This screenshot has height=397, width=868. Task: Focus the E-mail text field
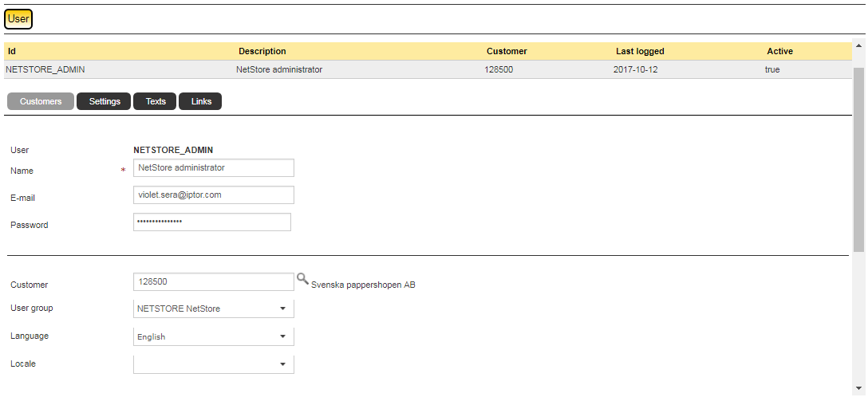coord(214,195)
